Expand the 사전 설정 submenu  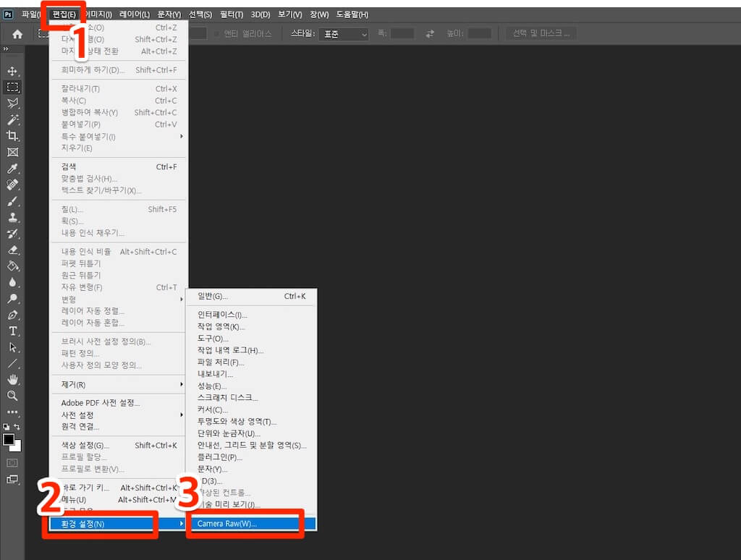(118, 415)
